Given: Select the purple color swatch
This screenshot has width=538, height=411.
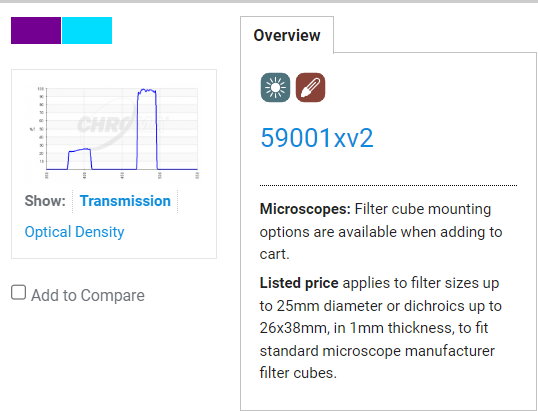Looking at the screenshot, I should coord(36,31).
